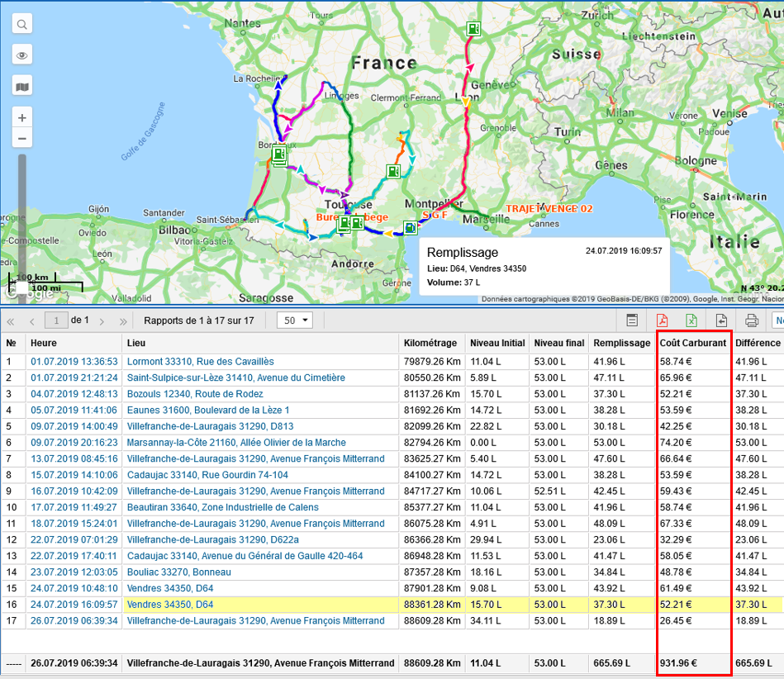
Task: Go to previous page of reports
Action: (32, 321)
